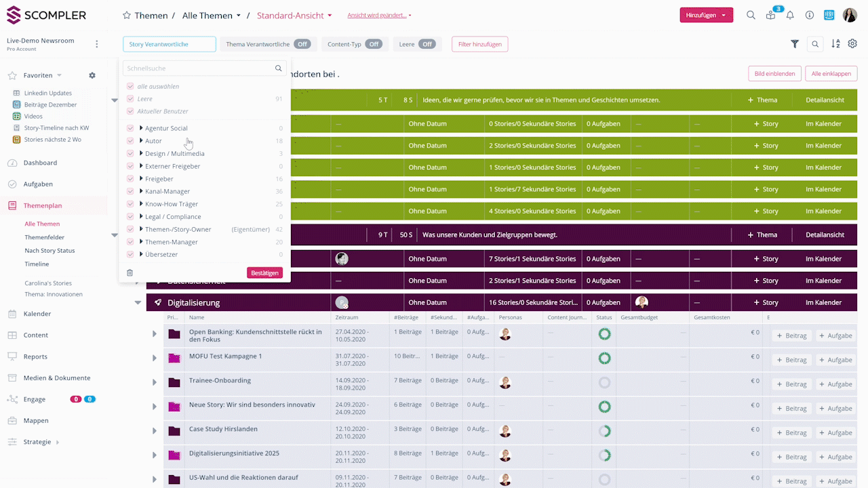Click the Filter hinzufügen button
Screen dimensions: 868x488
479,44
